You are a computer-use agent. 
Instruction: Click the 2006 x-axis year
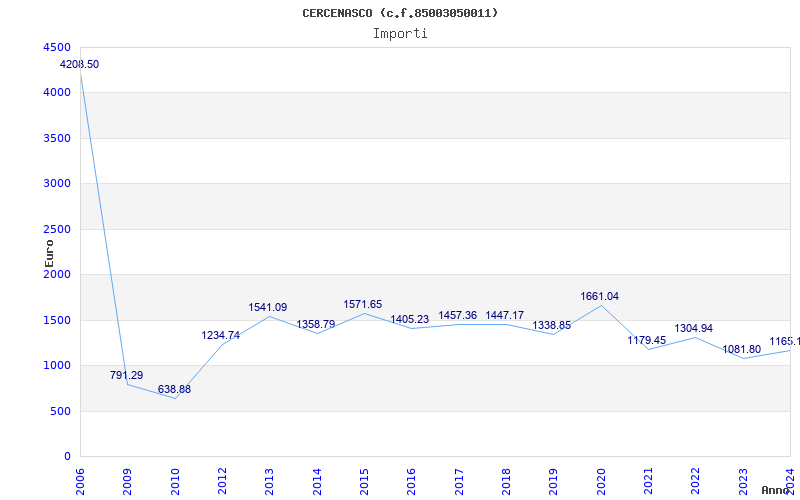[x=80, y=482]
